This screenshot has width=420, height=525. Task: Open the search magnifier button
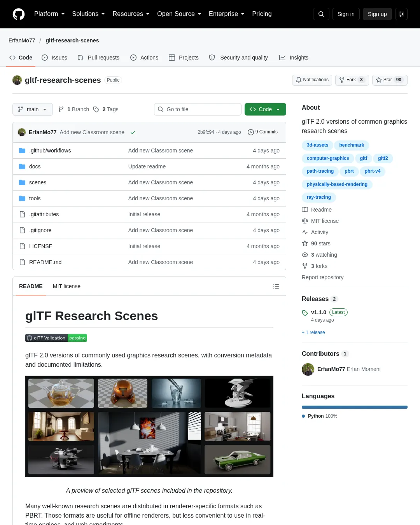321,14
